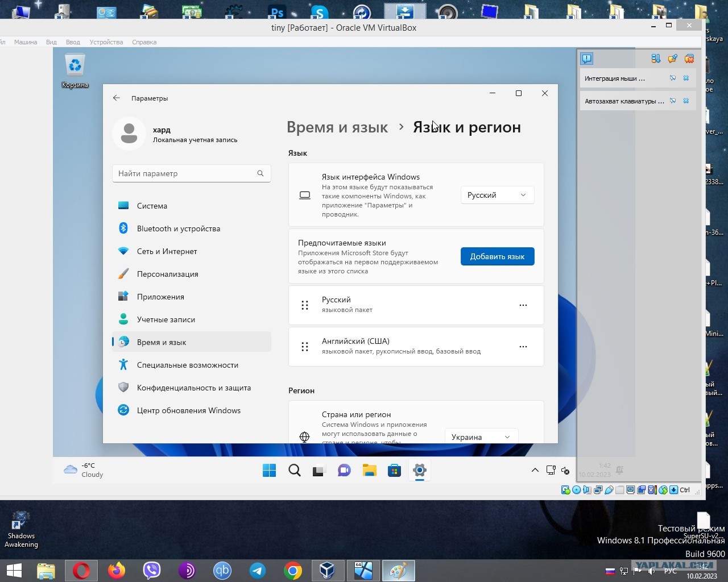Open Telegram from the host taskbar

tap(258, 571)
